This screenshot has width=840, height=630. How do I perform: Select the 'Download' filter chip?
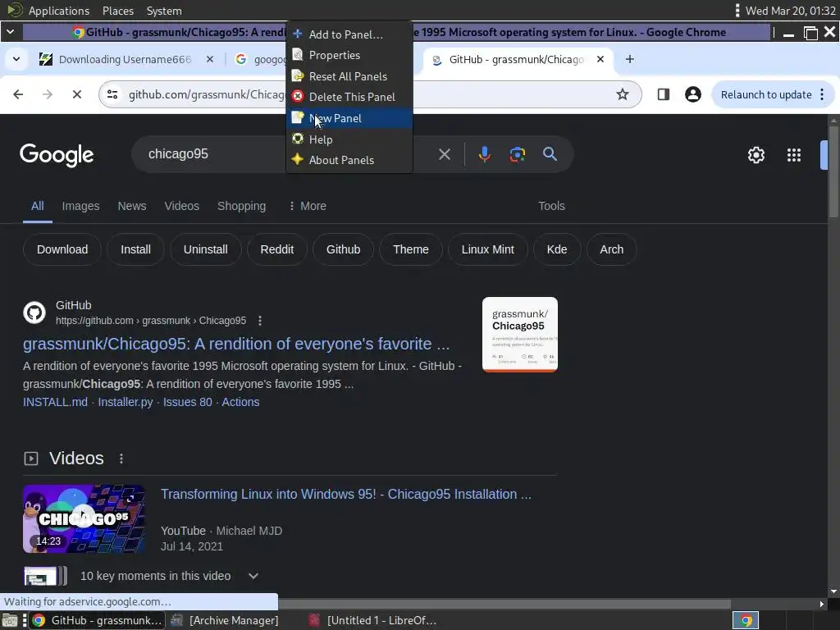[x=62, y=249]
